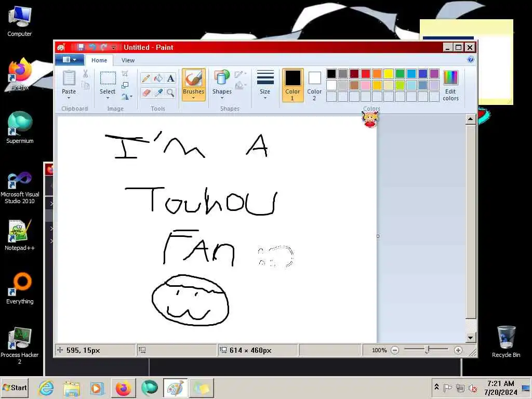Select the Fill with color bucket tool
The height and width of the screenshot is (399, 532).
[158, 78]
